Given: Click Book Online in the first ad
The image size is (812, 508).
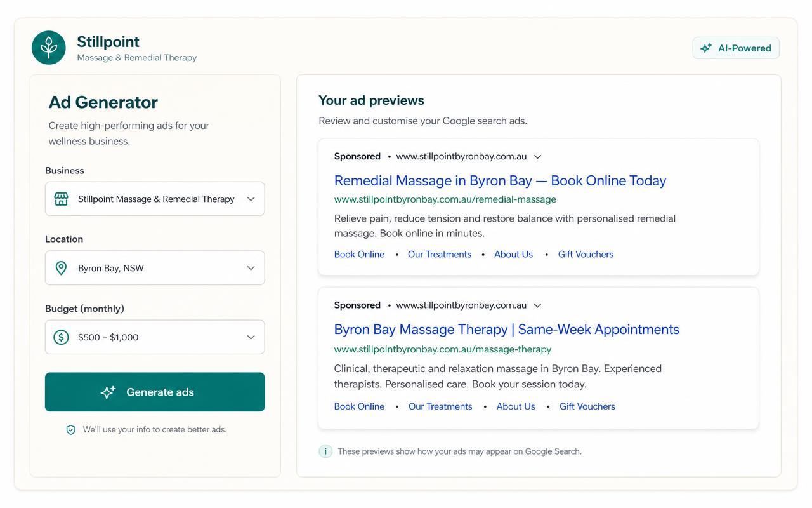Looking at the screenshot, I should [x=359, y=254].
